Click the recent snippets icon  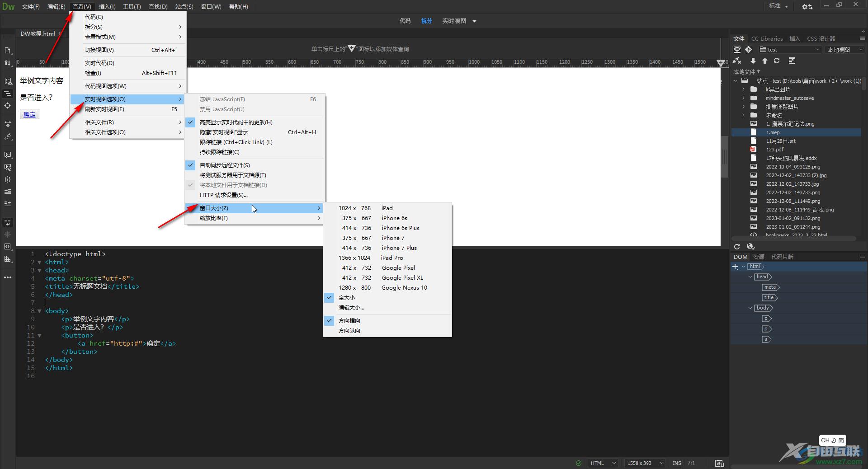(x=8, y=247)
